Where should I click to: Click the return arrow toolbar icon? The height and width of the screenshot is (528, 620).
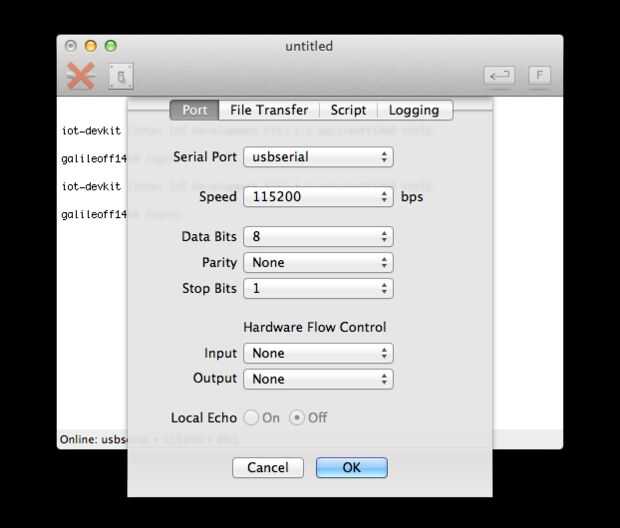pyautogui.click(x=499, y=75)
